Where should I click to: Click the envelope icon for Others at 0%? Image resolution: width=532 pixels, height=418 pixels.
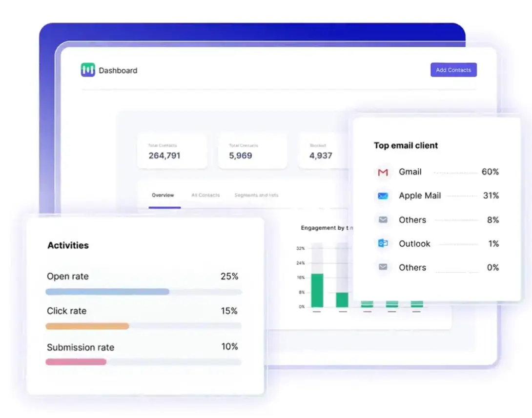tap(383, 267)
